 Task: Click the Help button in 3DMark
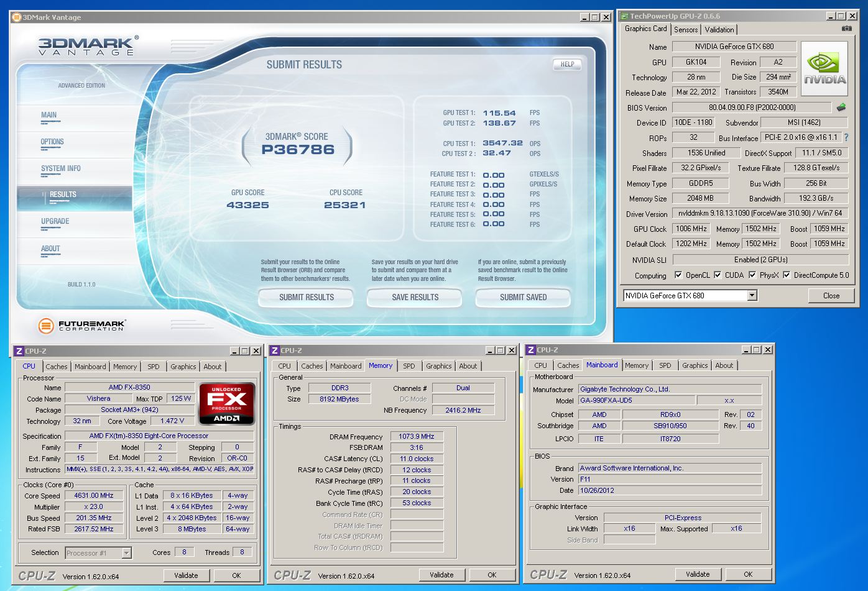tap(566, 64)
